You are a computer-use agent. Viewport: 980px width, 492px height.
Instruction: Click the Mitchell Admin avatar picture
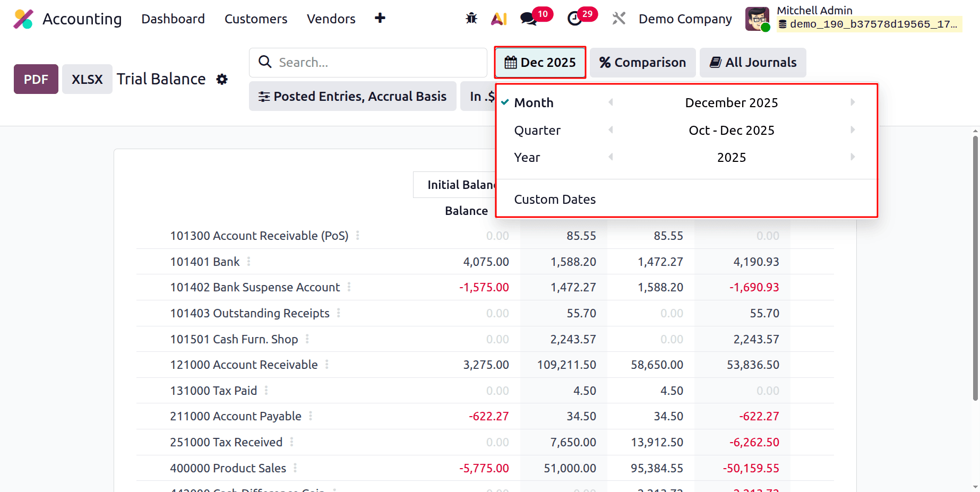tap(758, 19)
